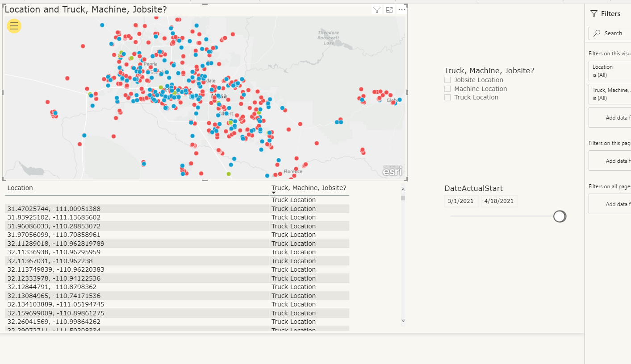Sort table by Location column header

[20, 188]
